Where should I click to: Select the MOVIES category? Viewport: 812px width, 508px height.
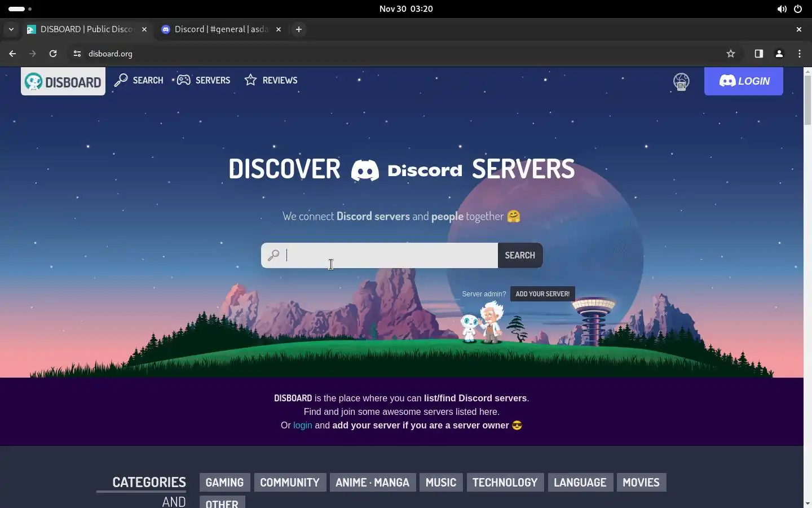pyautogui.click(x=641, y=482)
